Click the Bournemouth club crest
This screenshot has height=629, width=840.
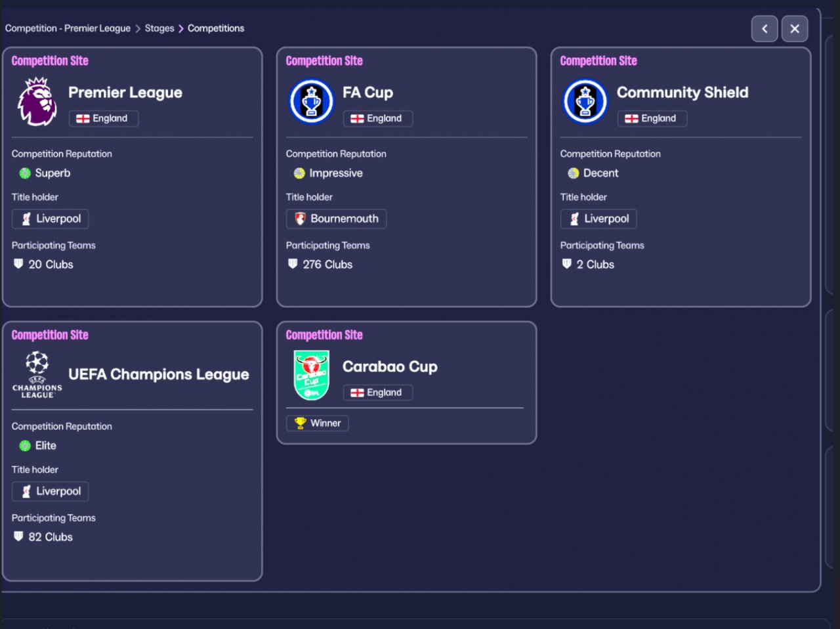(x=300, y=219)
